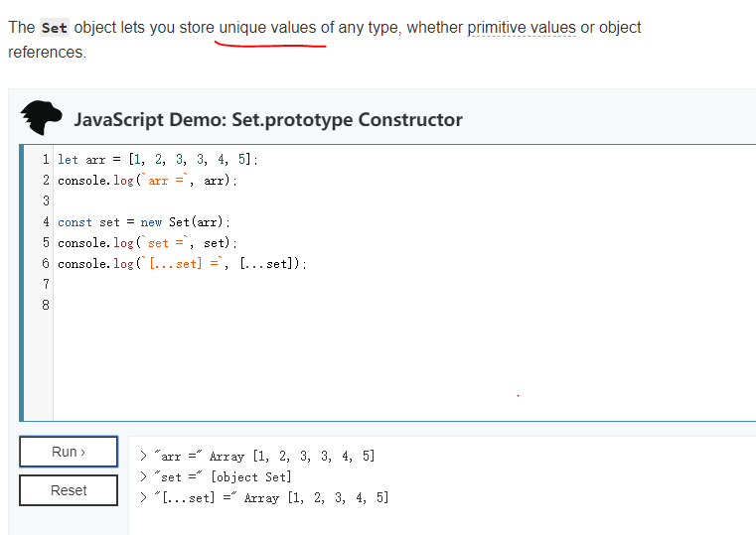Place cursor in code line 'let arr = [1, 2, 3, 3, 4, 5];'
This screenshot has width=756, height=535.
click(158, 160)
